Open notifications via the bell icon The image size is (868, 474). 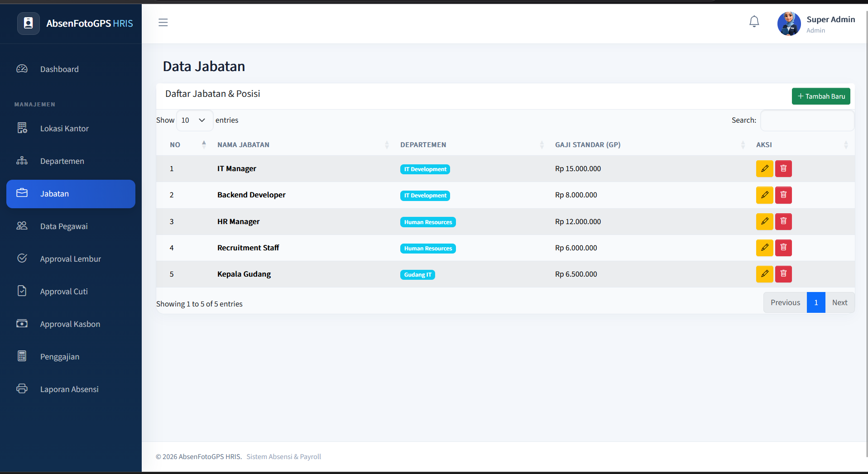click(754, 22)
